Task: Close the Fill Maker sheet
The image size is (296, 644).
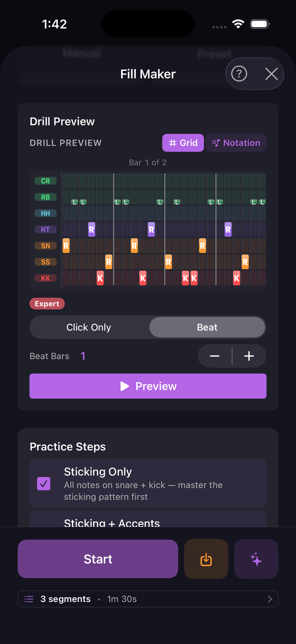Action: (271, 74)
